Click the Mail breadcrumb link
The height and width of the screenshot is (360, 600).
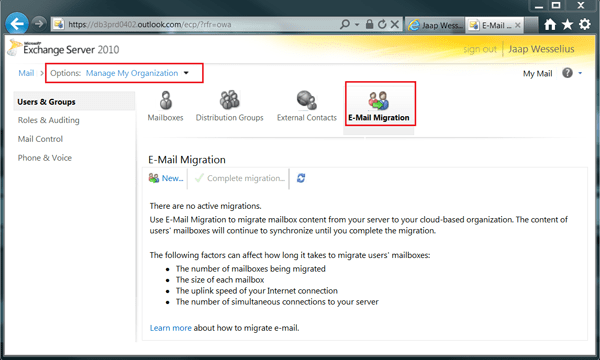pyautogui.click(x=26, y=73)
